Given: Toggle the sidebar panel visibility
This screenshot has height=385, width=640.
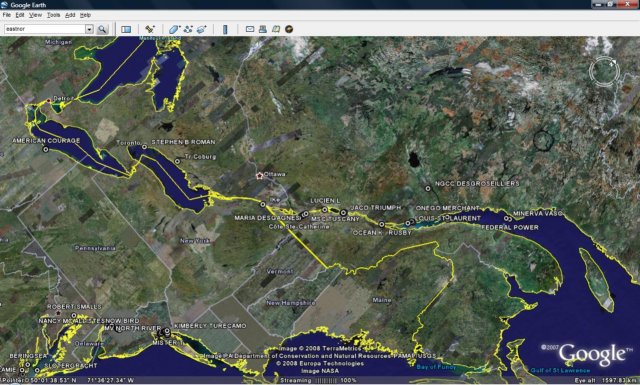Looking at the screenshot, I should [x=126, y=29].
